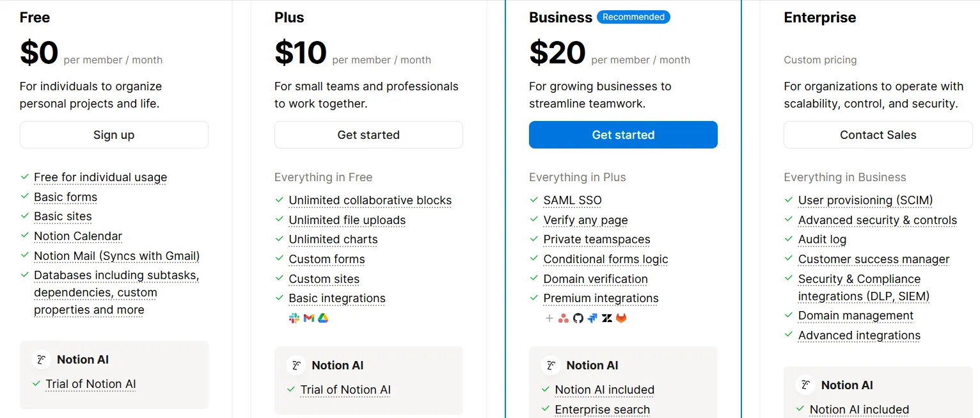Screen dimensions: 980x418
Task: Click the GitHub integration icon
Action: point(578,318)
